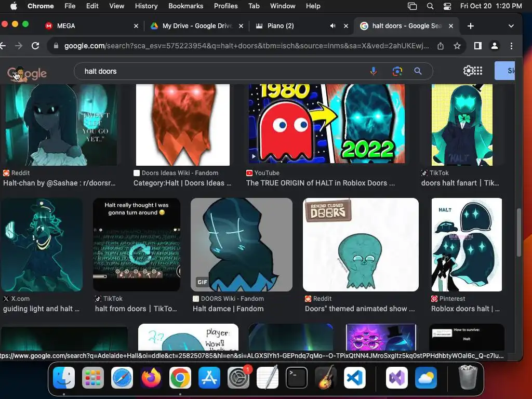Open Google quick settings gear

[468, 71]
